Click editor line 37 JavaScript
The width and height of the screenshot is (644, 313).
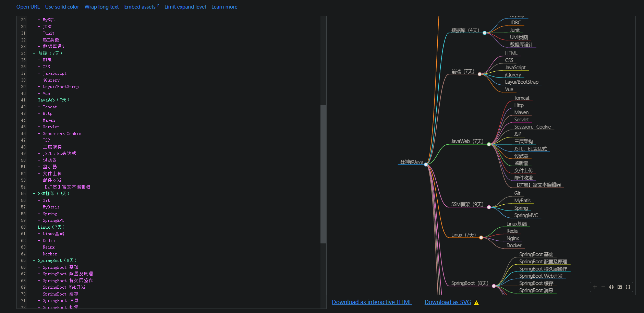click(x=54, y=73)
